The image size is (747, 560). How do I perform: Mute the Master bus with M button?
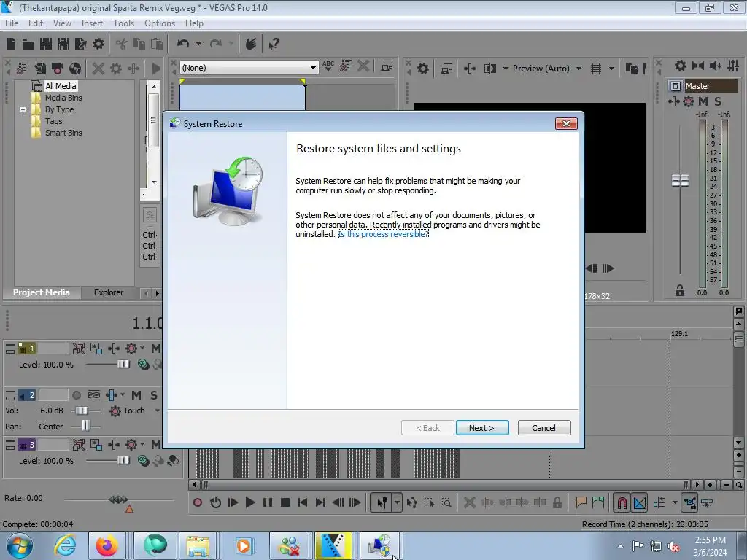click(703, 101)
